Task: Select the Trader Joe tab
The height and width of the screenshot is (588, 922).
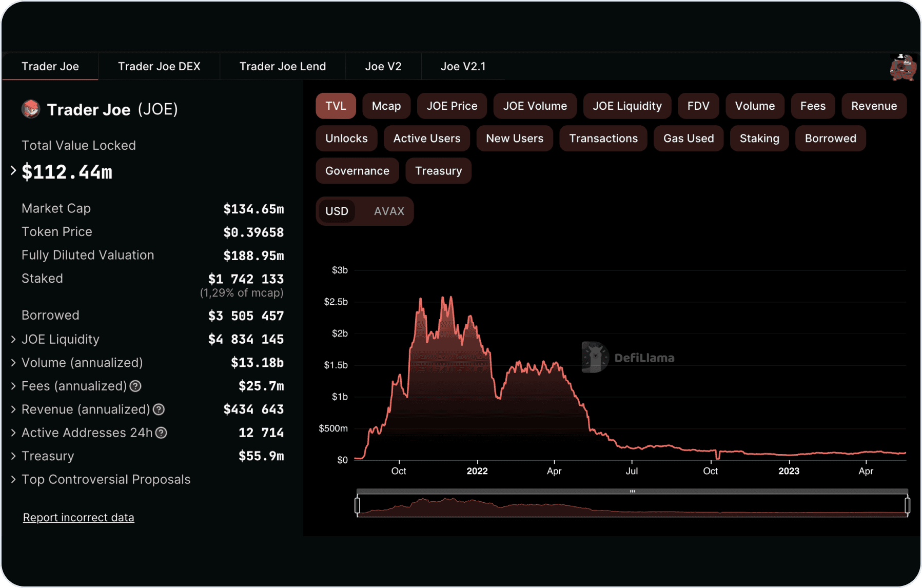Action: click(50, 66)
